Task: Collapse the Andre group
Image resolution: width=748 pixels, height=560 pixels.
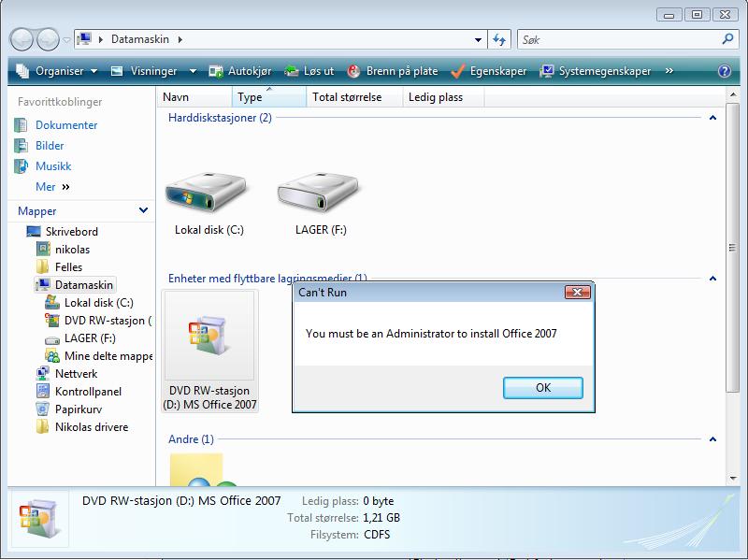Action: coord(712,439)
